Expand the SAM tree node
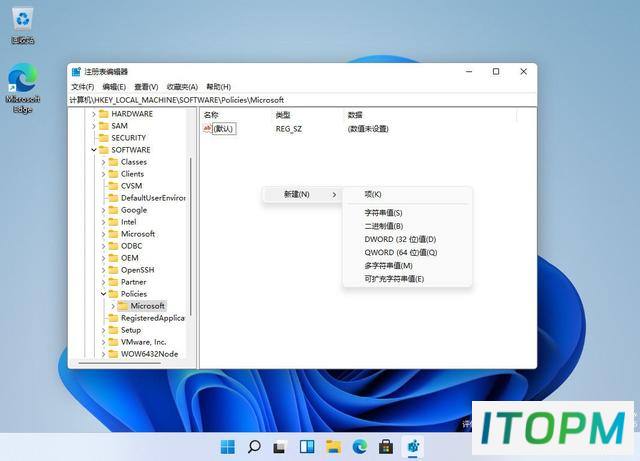This screenshot has height=461, width=640. [x=94, y=126]
